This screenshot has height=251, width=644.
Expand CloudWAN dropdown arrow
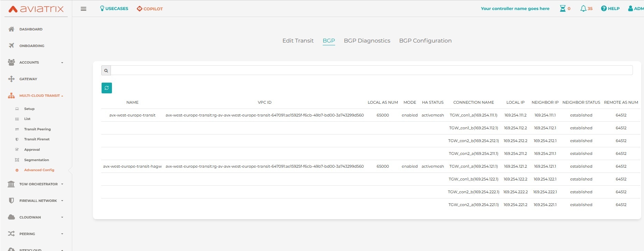(x=62, y=217)
